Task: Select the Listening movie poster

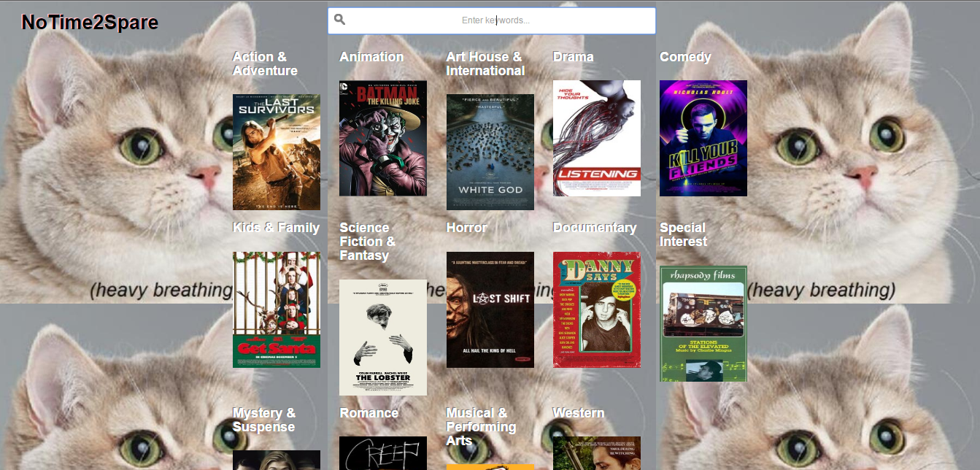Action: [597, 138]
